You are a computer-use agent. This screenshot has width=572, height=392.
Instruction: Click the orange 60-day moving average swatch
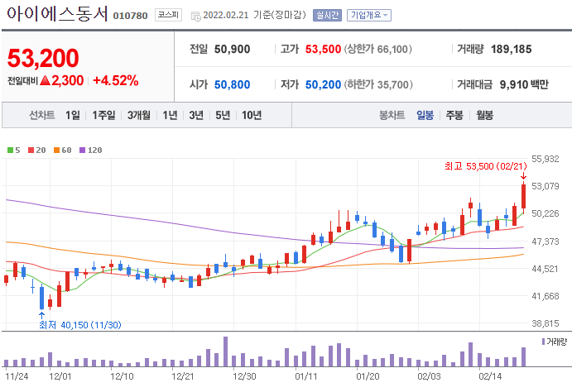[56, 150]
